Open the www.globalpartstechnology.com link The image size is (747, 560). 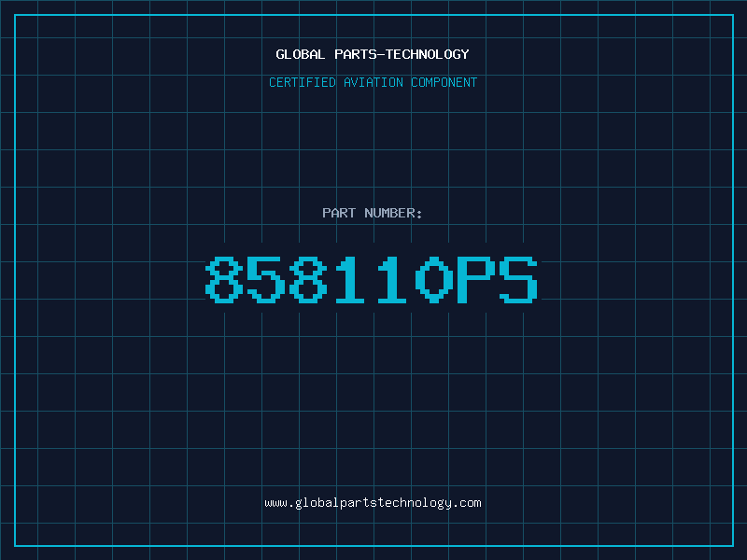click(x=373, y=503)
